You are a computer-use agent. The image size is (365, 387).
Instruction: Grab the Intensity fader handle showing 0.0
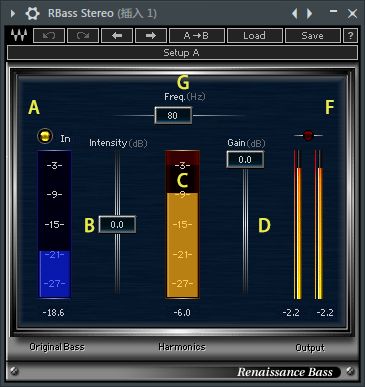click(117, 224)
